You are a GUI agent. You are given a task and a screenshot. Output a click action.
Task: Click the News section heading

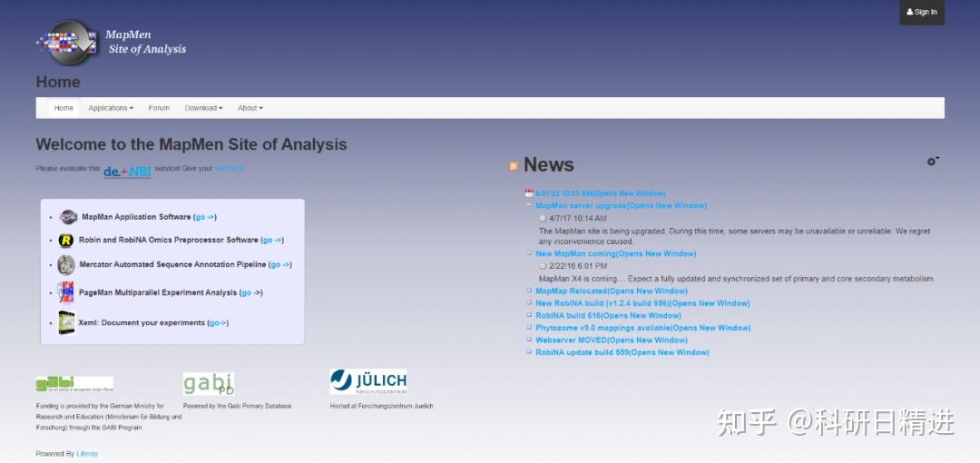click(549, 164)
